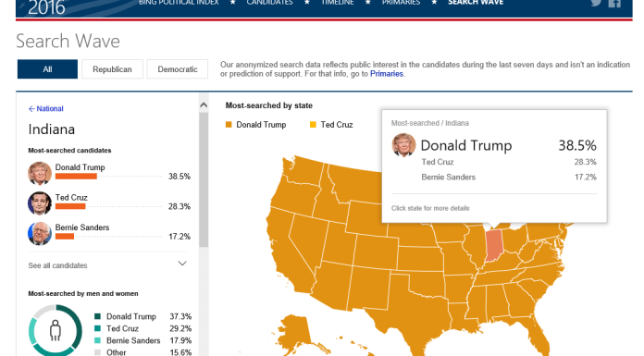This screenshot has height=356, width=644.
Task: Click Bernie Sanders' photo in sidebar list
Action: point(40,233)
